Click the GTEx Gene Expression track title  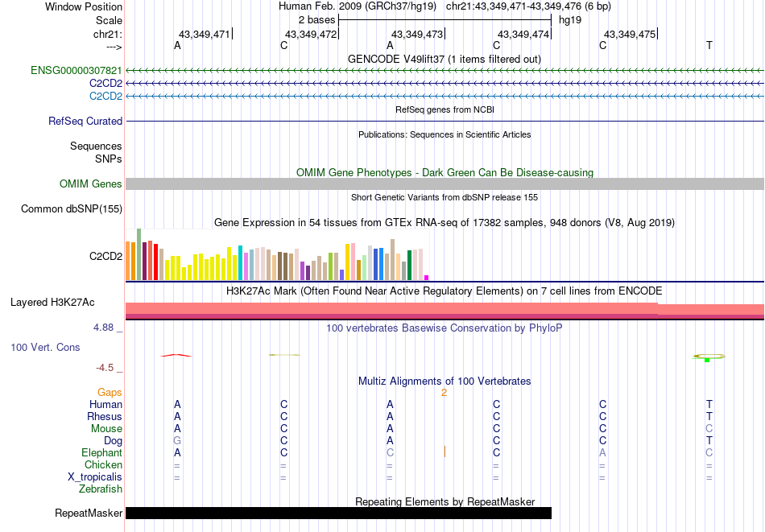click(x=445, y=223)
